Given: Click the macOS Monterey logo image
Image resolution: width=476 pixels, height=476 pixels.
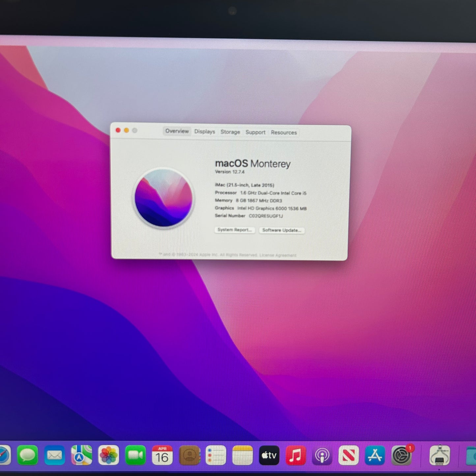Looking at the screenshot, I should pyautogui.click(x=164, y=198).
